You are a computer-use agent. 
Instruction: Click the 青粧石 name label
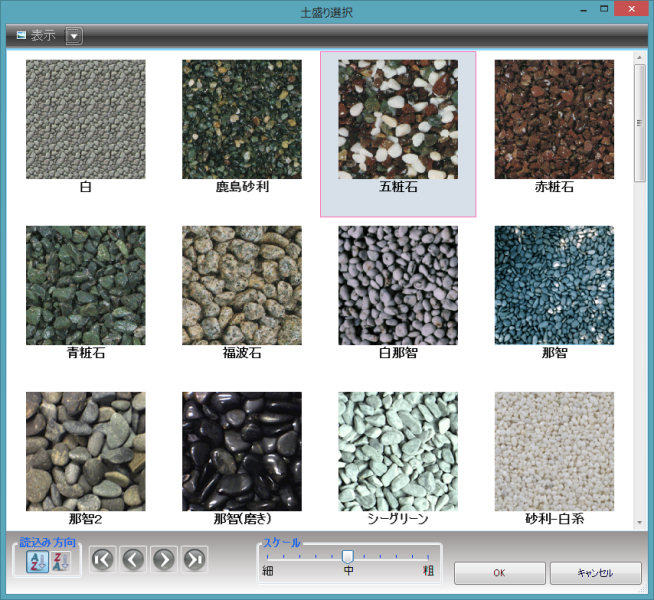(x=86, y=353)
